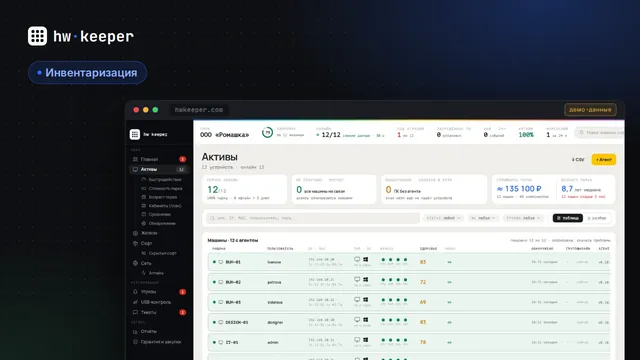Click the assets search input field
640x360 pixels.
(x=313, y=218)
